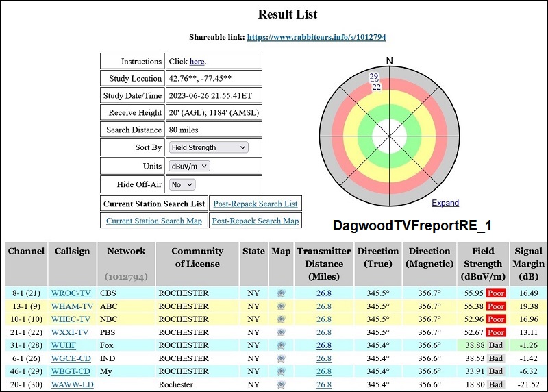Open the Post-Repack Search Map
The image size is (548, 392).
pos(256,221)
